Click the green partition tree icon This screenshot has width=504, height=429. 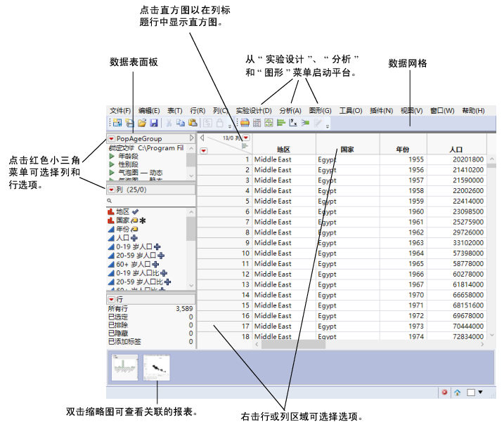(305, 123)
